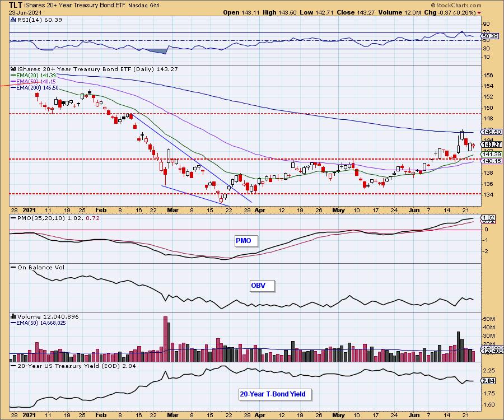Click the TLT ticker symbol in the header
This screenshot has height=420, width=504.
click(16, 5)
